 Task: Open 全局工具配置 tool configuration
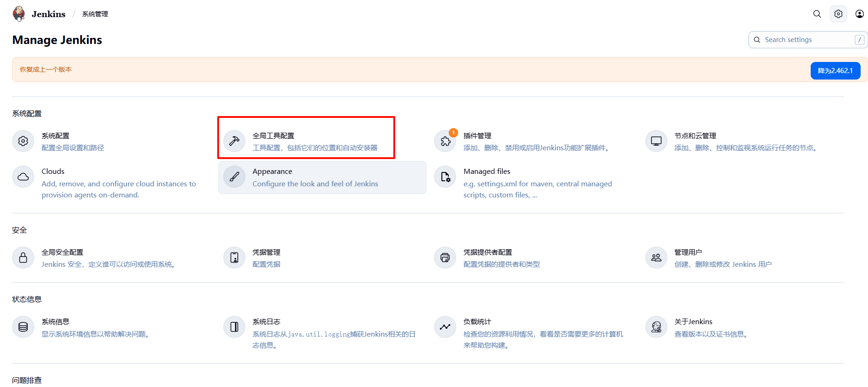273,135
